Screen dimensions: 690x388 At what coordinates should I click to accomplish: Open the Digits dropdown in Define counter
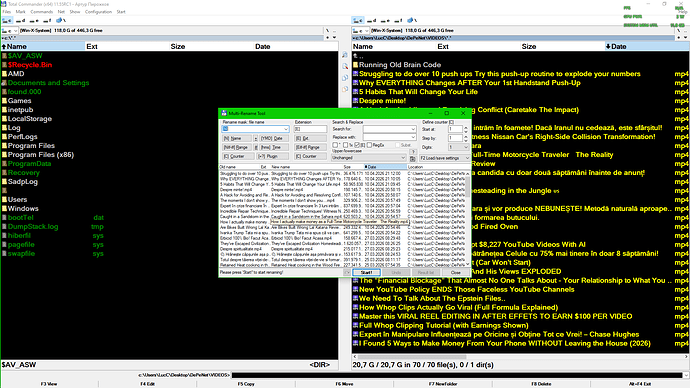[466, 147]
